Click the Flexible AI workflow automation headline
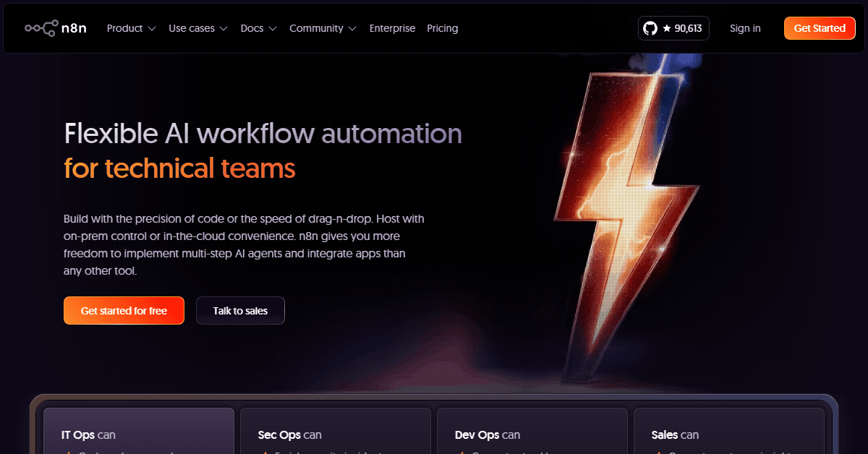The height and width of the screenshot is (454, 868). 263,134
